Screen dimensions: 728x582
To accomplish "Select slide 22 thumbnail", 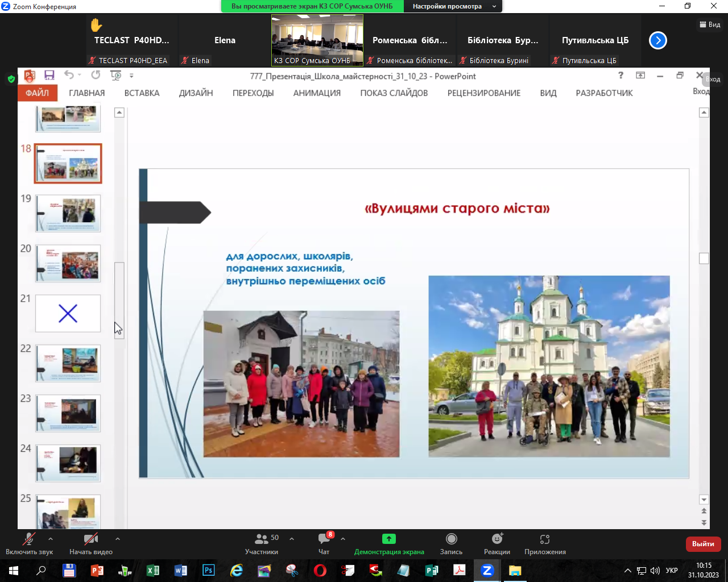I will point(68,363).
